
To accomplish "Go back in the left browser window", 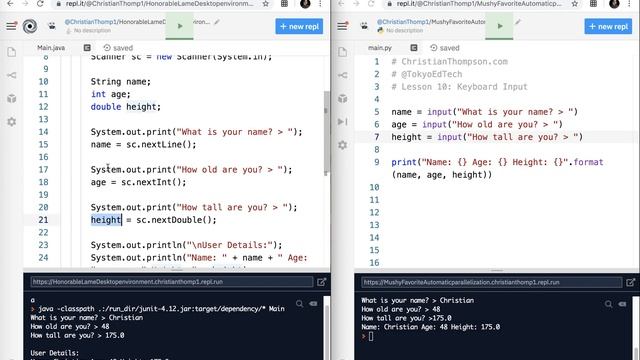I will pos(10,4).
